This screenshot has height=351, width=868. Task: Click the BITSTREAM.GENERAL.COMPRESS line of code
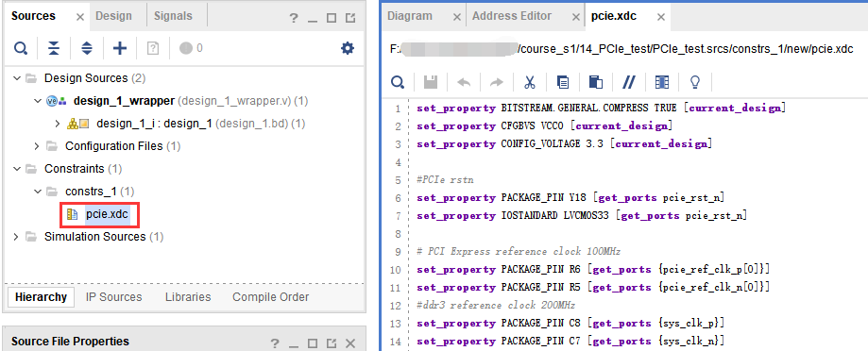(x=602, y=109)
